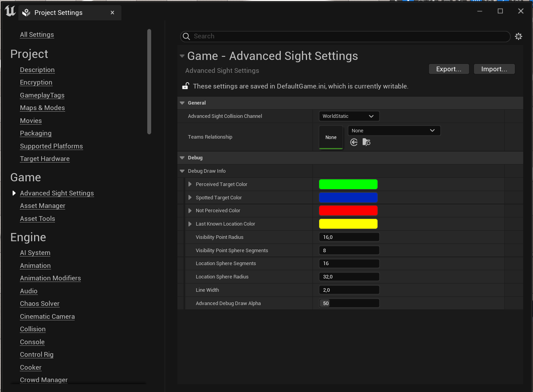The image size is (533, 392).
Task: Click the Export... button
Action: point(449,69)
